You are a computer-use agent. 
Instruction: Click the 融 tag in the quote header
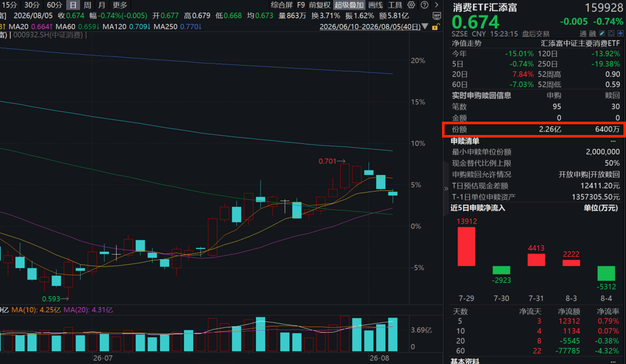point(592,34)
